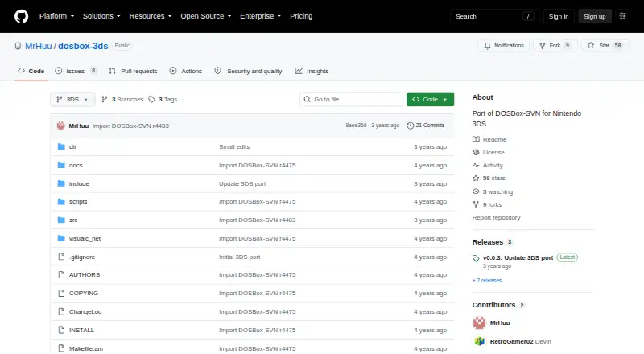Focus the Go to file input
The image size is (644, 354).
[352, 100]
